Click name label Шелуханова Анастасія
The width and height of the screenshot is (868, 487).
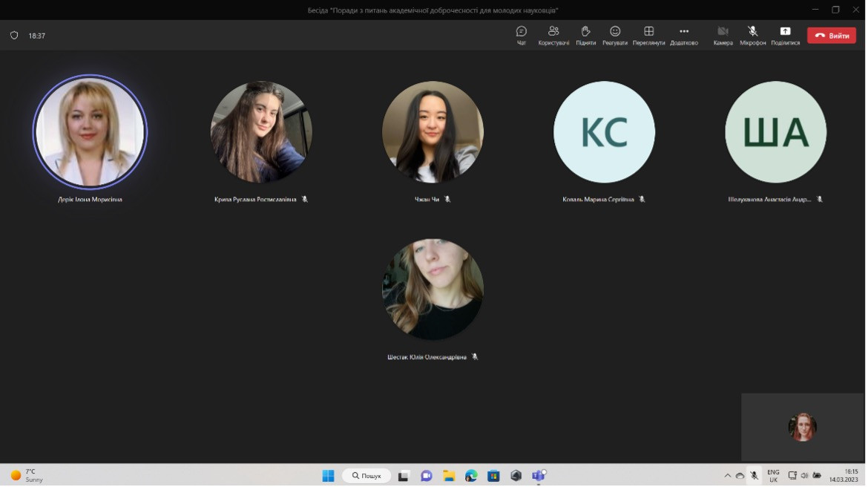click(x=769, y=200)
